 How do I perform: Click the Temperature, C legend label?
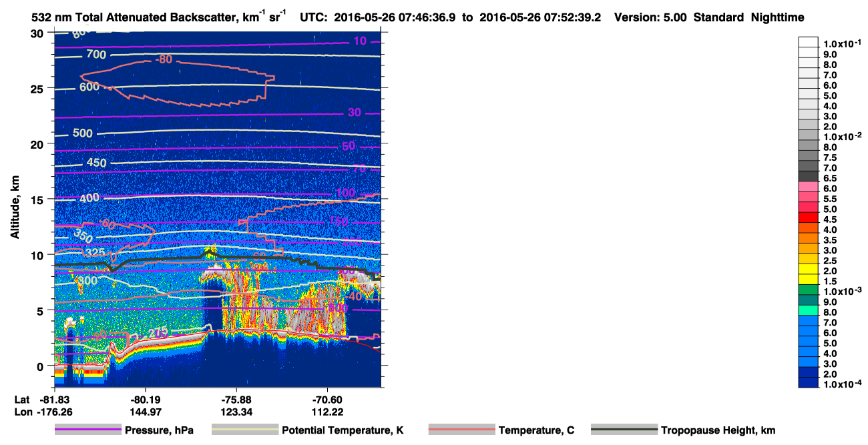(x=536, y=430)
